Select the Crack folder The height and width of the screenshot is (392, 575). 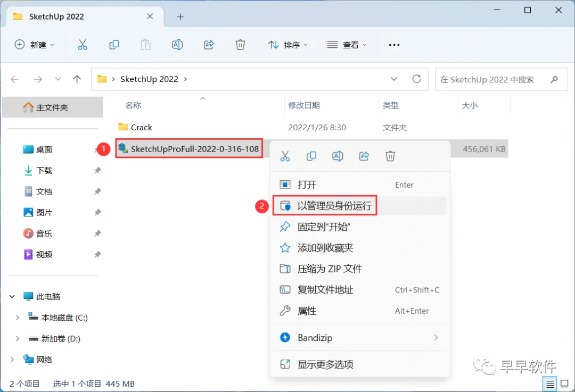tap(142, 128)
